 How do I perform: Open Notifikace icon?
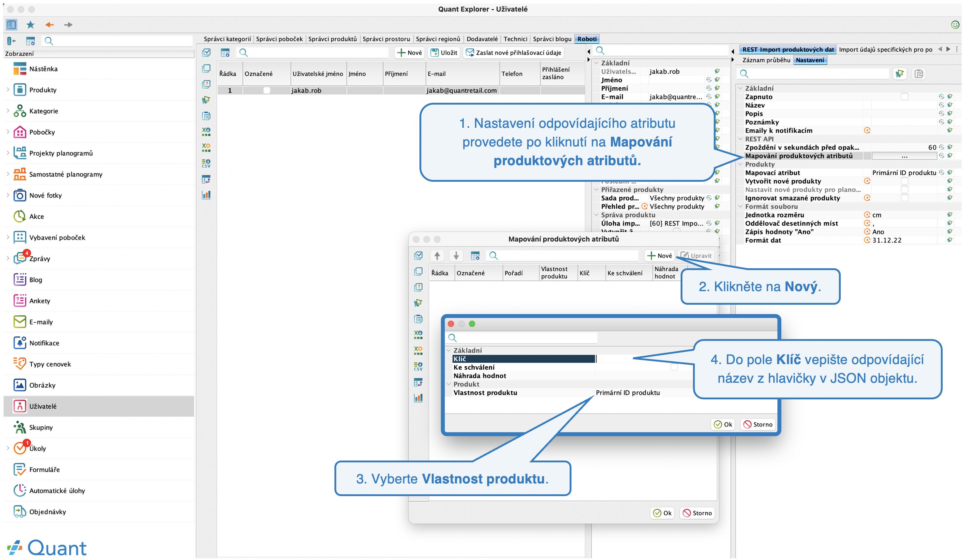[20, 343]
